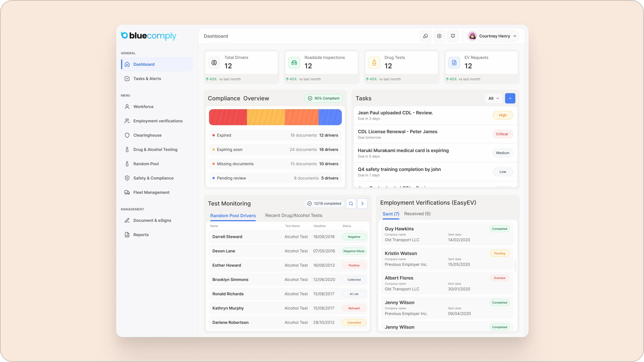Click the blue Pending review bar segment
Image resolution: width=644 pixels, height=362 pixels.
(330, 117)
